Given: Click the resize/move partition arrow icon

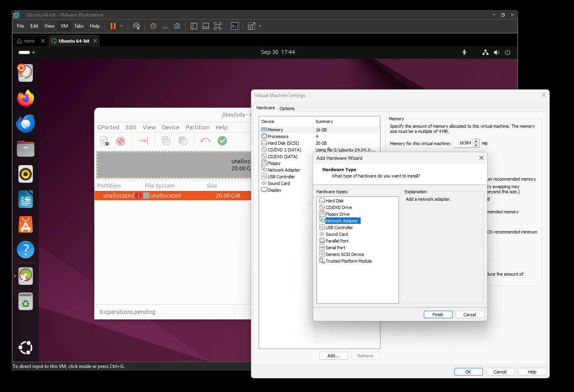Looking at the screenshot, I should point(143,141).
